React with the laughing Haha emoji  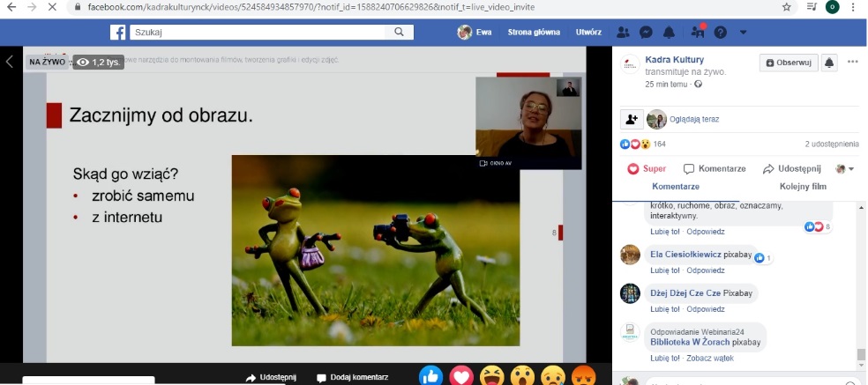coord(491,376)
